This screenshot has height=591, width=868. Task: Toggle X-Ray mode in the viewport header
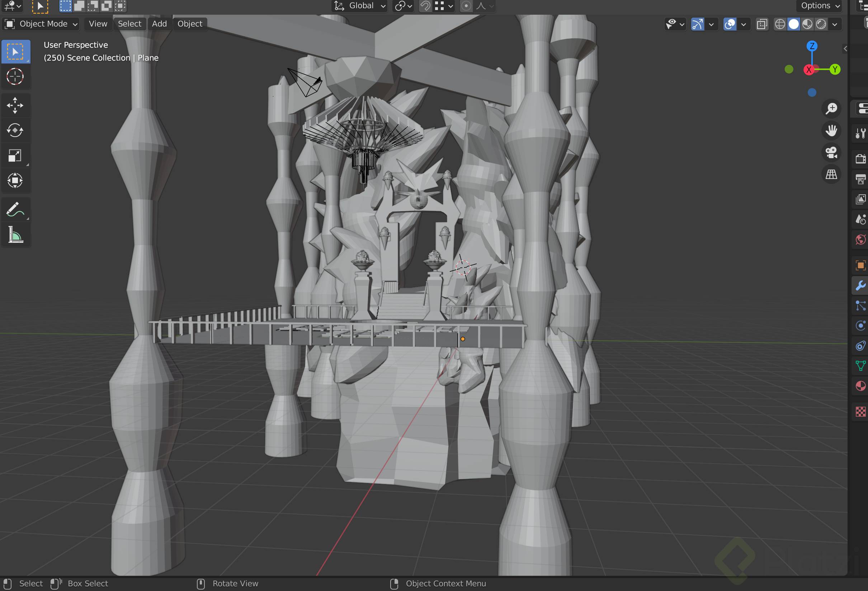(762, 24)
